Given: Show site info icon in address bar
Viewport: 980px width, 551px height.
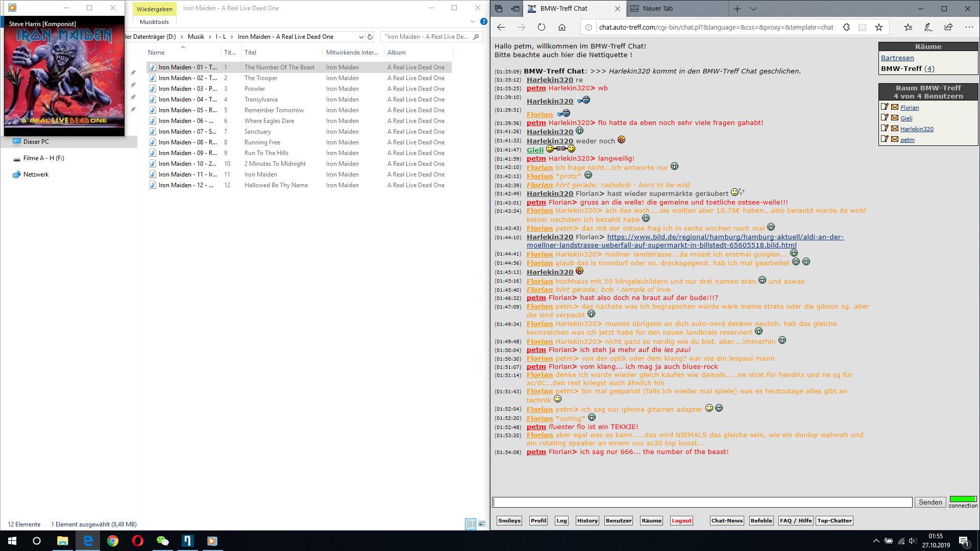Looking at the screenshot, I should pos(589,27).
